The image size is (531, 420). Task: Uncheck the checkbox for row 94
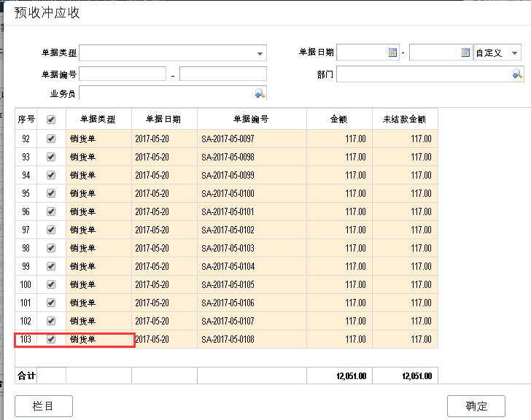tap(51, 175)
